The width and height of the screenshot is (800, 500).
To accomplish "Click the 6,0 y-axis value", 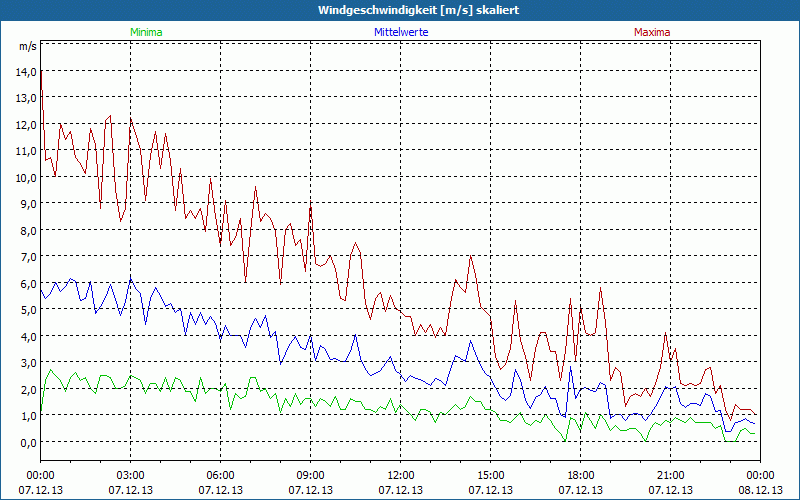I will [28, 284].
